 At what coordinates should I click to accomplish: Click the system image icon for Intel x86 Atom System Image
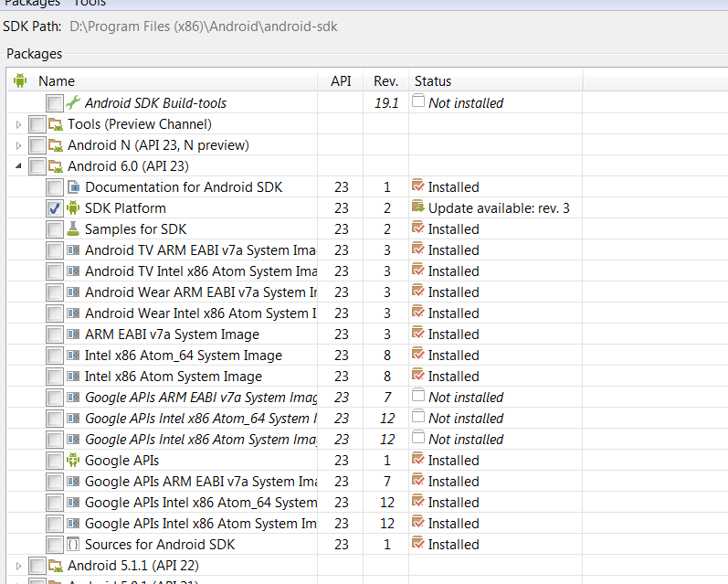73,376
